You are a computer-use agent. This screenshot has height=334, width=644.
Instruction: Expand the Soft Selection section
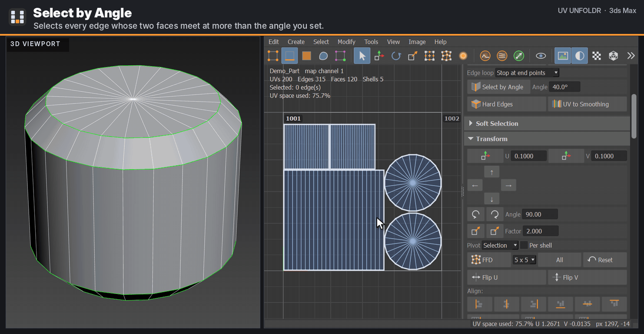tap(547, 124)
